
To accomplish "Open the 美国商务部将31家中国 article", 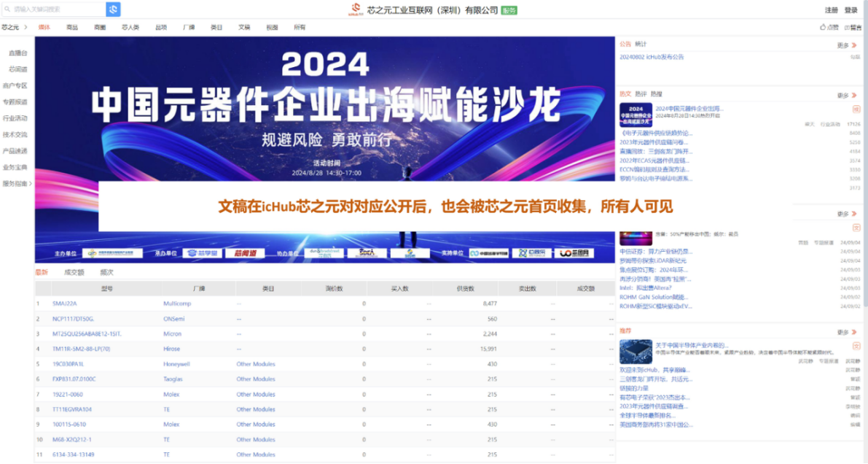I will [656, 425].
